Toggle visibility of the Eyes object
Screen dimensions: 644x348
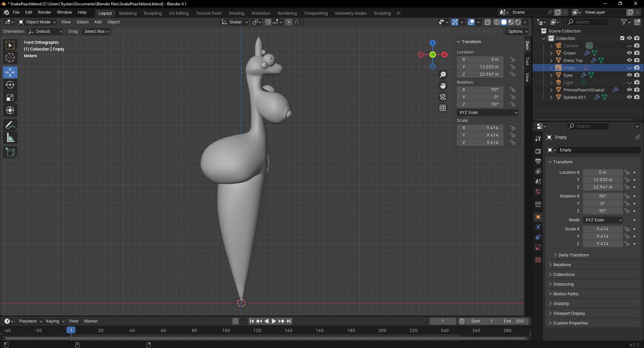(x=629, y=75)
